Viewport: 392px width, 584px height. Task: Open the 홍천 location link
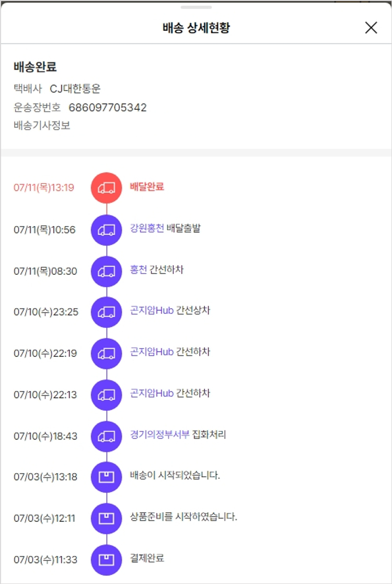(x=139, y=269)
